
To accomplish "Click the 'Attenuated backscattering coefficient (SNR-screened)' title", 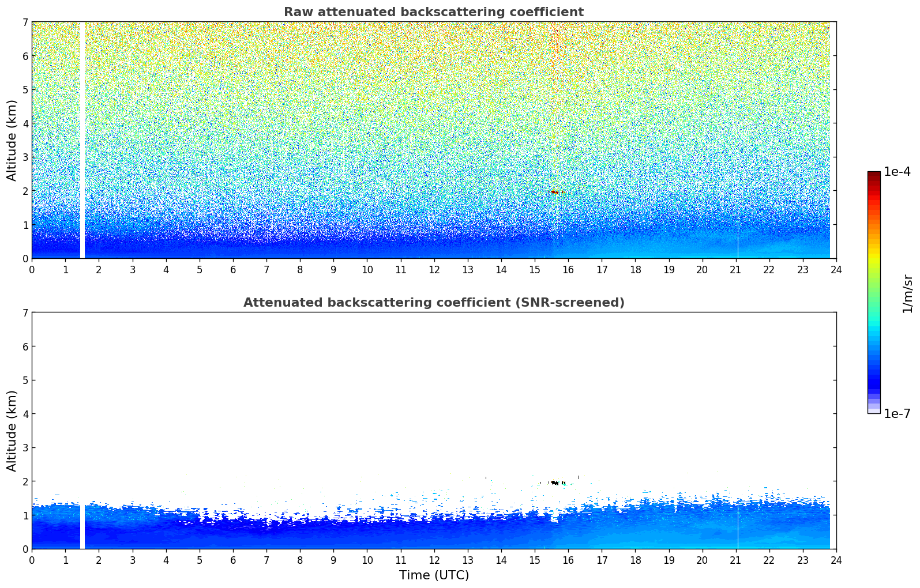I will click(434, 303).
